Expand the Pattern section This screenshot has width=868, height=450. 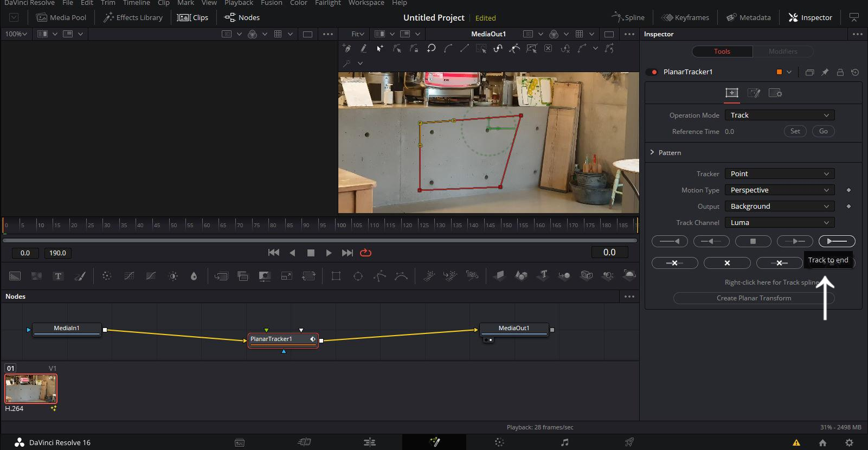coord(652,153)
